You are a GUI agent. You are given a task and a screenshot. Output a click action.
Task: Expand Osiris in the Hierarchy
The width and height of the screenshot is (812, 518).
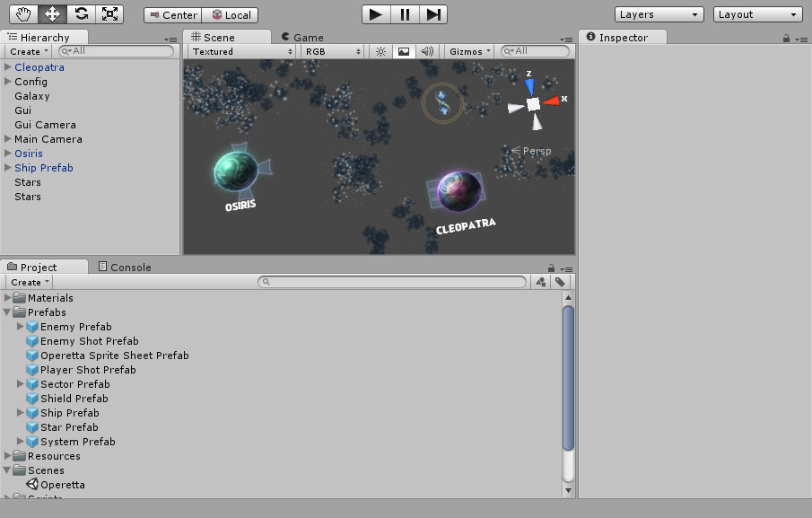tap(8, 154)
